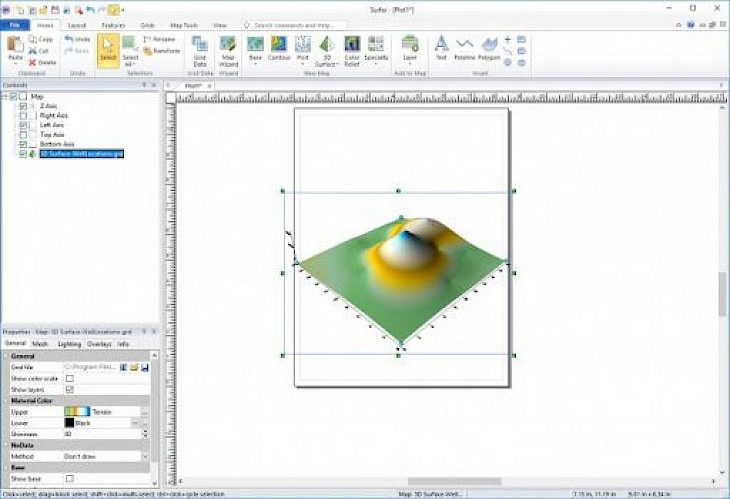730x499 pixels.
Task: Switch to the Features ribbon tab
Action: 114,25
